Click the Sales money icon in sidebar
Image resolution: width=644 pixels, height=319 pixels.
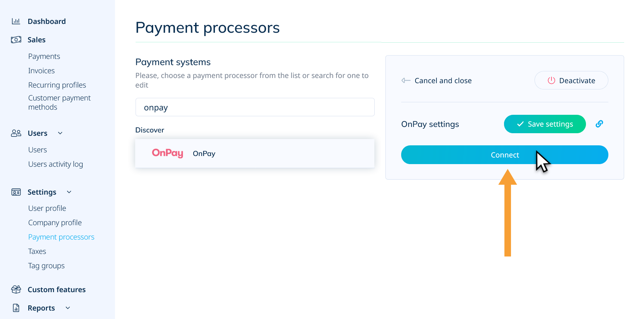[16, 39]
